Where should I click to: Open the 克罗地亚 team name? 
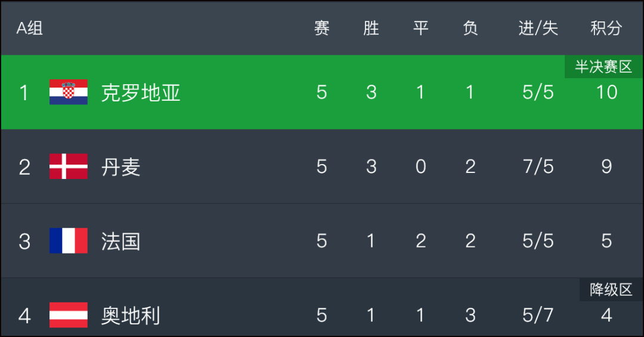[141, 92]
